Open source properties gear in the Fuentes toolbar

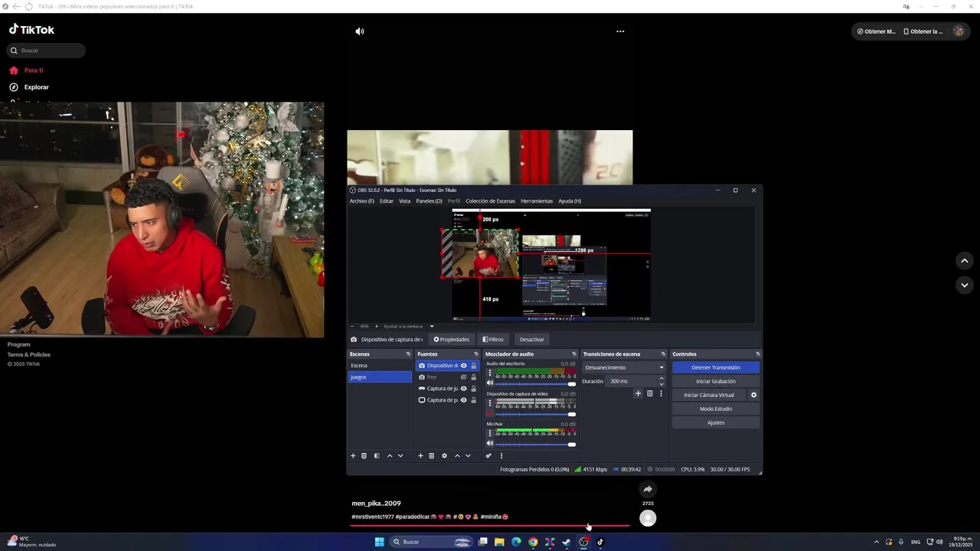click(x=444, y=455)
